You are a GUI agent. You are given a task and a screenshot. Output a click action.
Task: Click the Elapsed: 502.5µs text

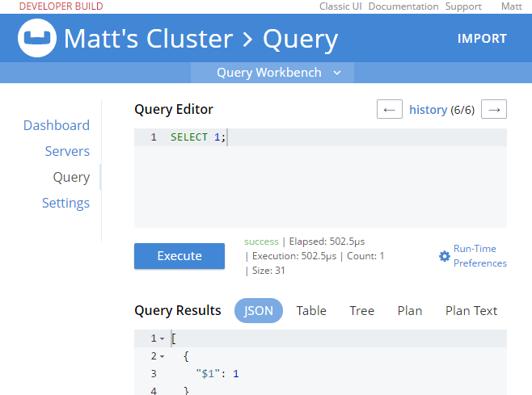pyautogui.click(x=327, y=242)
